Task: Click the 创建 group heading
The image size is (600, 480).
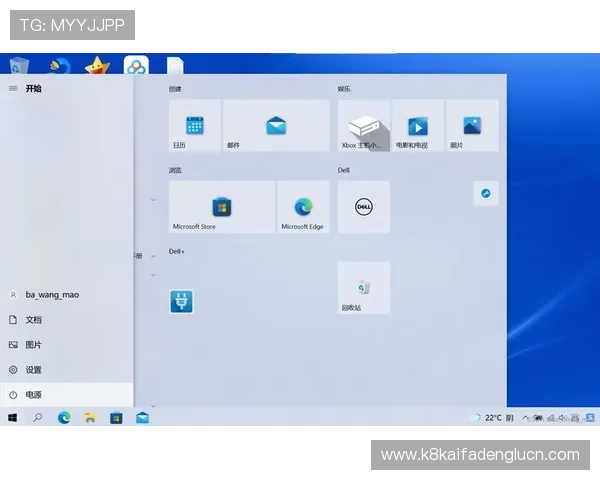Action: 175,89
